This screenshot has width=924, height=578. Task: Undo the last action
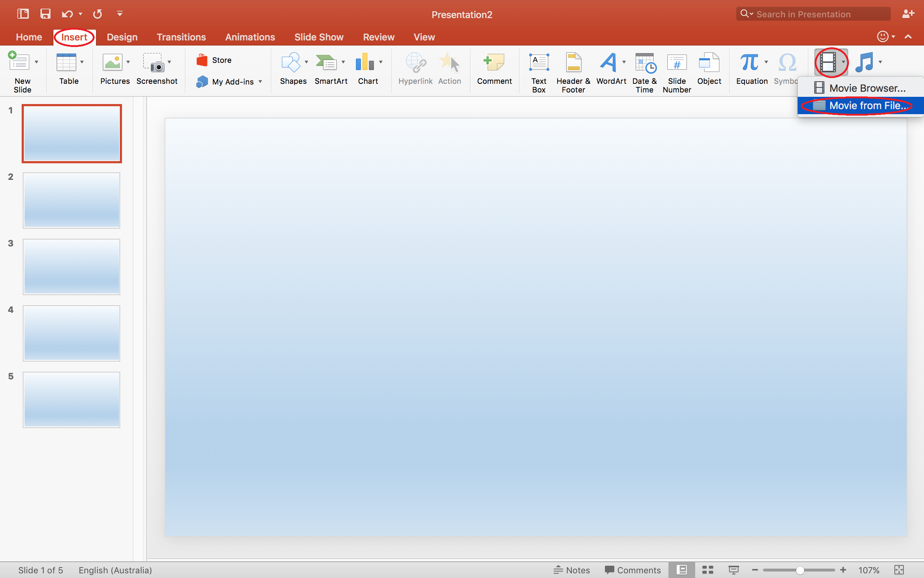pos(67,14)
